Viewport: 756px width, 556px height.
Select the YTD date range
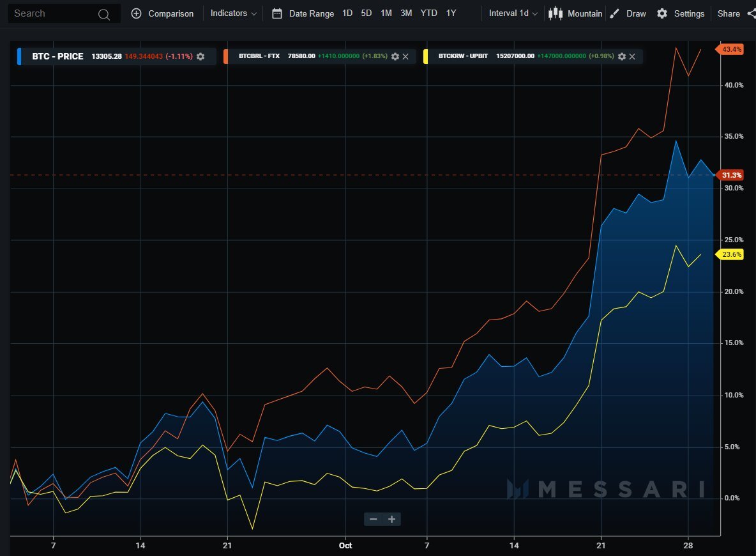pos(428,13)
